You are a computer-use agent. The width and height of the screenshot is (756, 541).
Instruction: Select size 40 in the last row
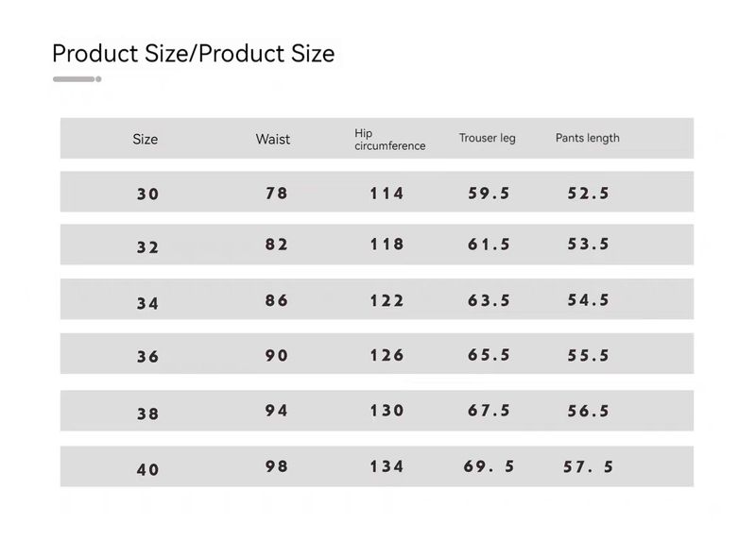148,468
